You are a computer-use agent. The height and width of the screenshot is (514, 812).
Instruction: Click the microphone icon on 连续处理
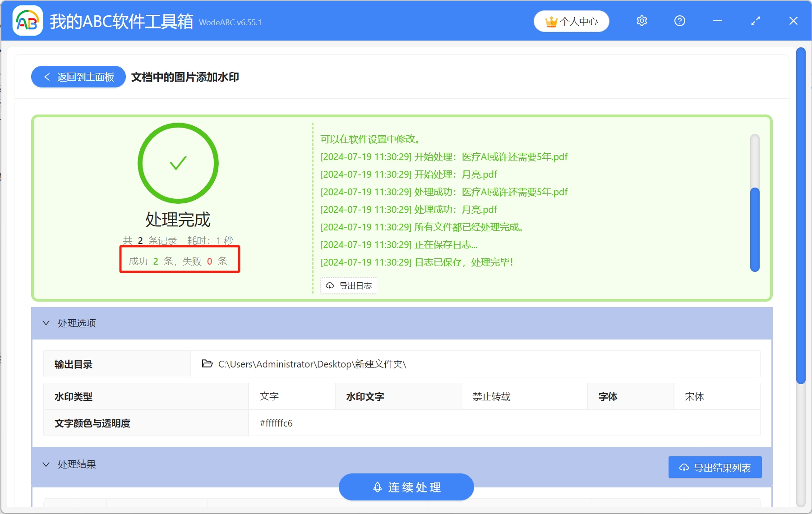coord(378,487)
